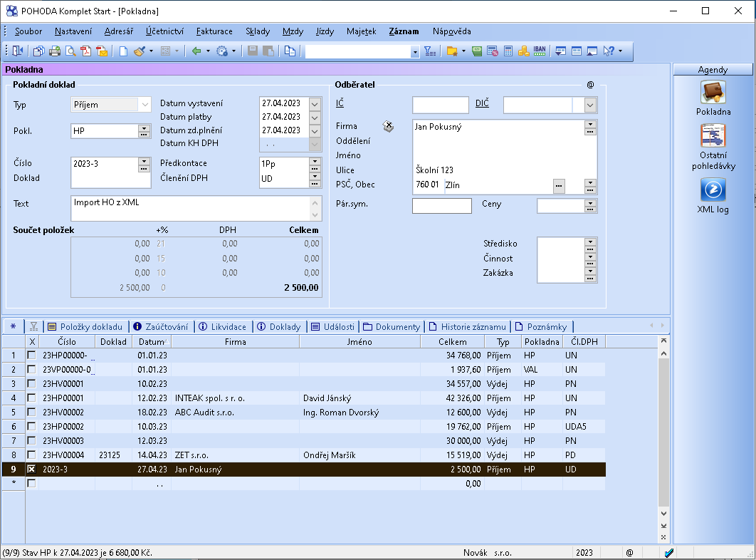This screenshot has height=560, width=756.
Task: Click Obec lookup ellipsis button
Action: [x=559, y=186]
